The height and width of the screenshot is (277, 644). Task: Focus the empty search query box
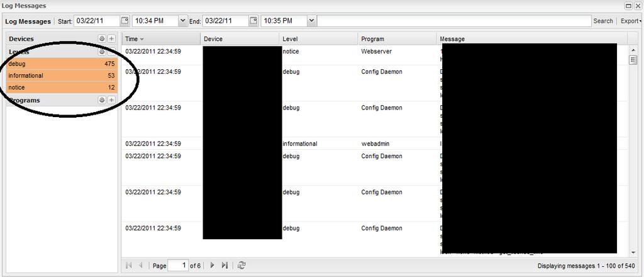pyautogui.click(x=454, y=21)
